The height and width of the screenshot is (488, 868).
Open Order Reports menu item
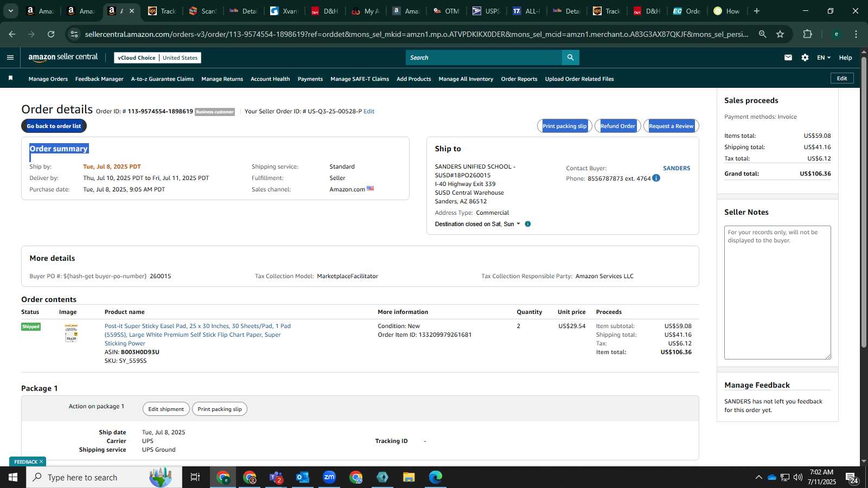pos(519,79)
